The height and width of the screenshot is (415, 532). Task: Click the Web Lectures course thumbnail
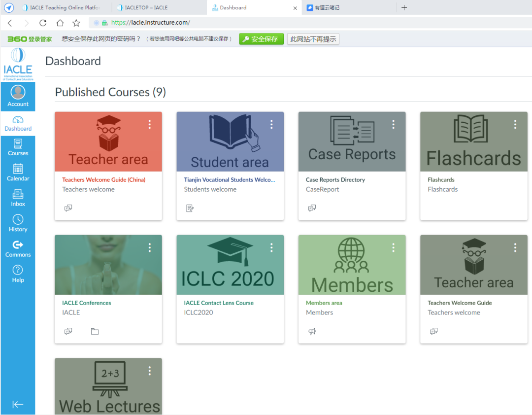[x=108, y=387]
